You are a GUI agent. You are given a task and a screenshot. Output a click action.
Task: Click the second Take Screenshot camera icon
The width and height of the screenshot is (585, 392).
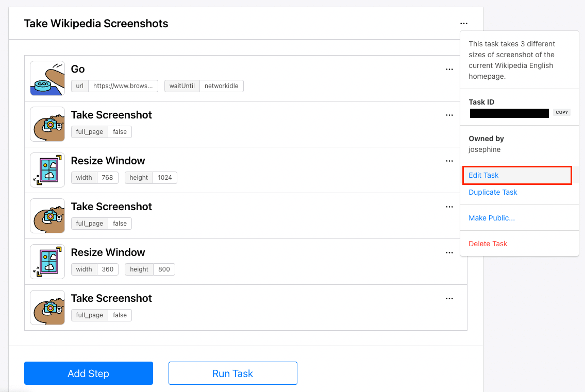click(x=47, y=216)
